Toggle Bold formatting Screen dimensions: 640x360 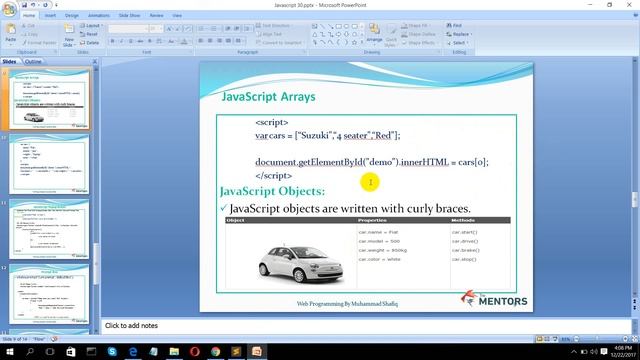click(x=113, y=41)
